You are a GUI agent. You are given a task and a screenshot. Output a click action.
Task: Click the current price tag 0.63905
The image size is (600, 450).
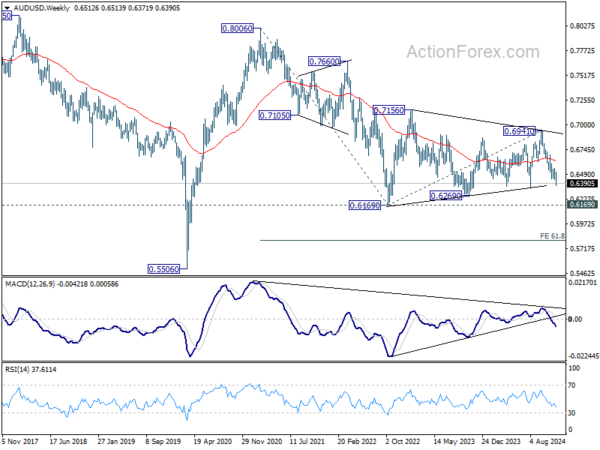pos(582,184)
